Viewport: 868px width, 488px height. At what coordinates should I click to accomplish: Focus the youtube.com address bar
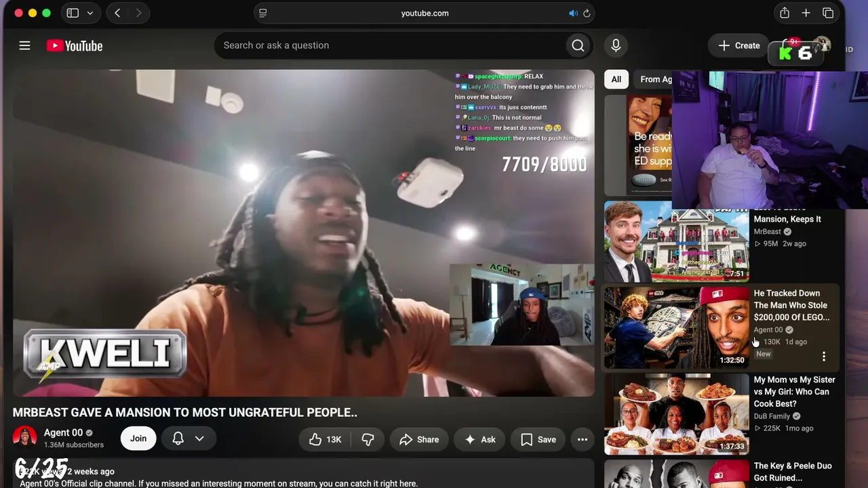pos(425,13)
